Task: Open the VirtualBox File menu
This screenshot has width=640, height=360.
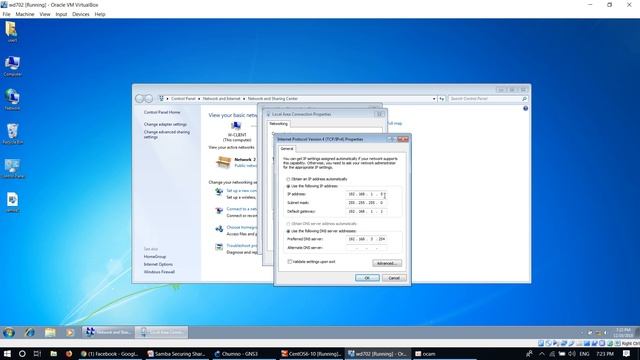Action: (x=7, y=14)
